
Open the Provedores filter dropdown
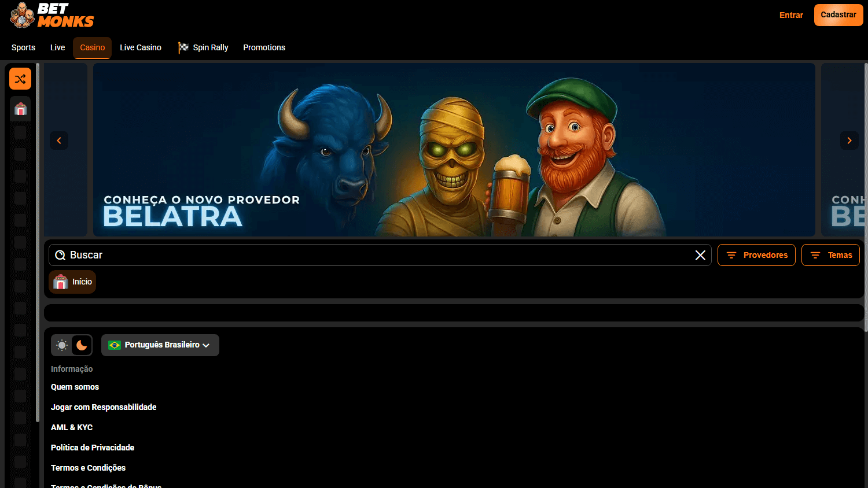tap(756, 254)
